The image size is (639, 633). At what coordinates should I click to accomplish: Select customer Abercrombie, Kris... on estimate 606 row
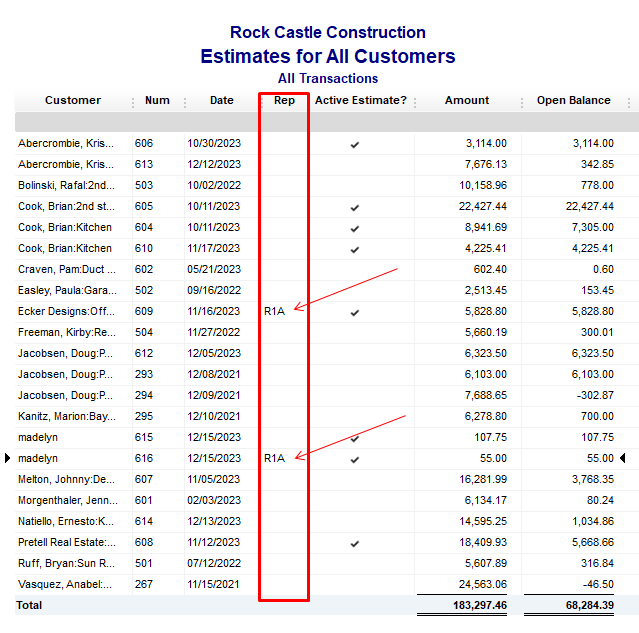coord(66,143)
